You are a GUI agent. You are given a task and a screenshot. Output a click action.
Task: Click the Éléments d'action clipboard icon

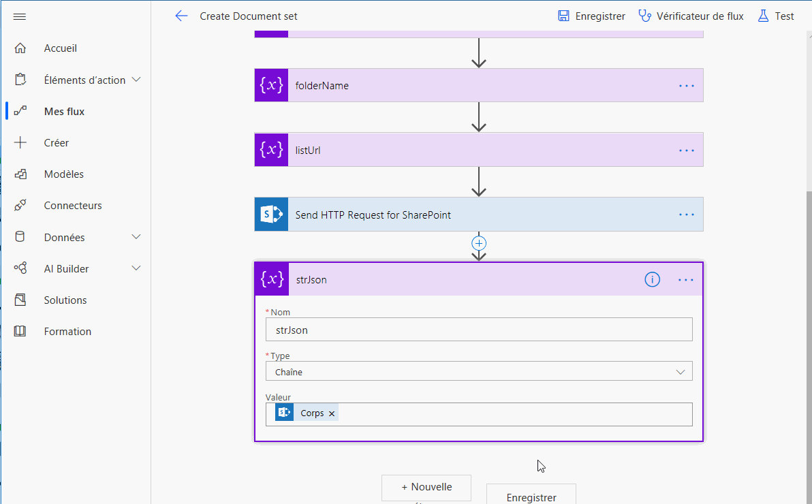pyautogui.click(x=20, y=80)
